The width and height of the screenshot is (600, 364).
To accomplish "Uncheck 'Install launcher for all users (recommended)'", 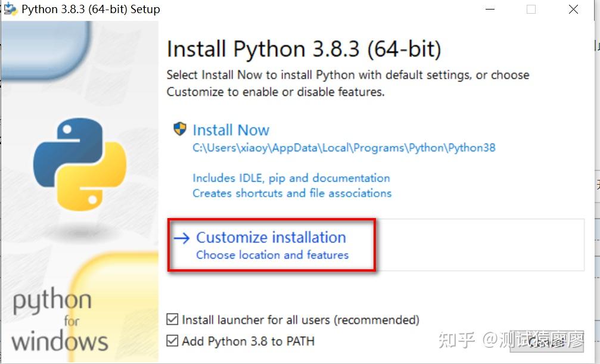I will pos(173,320).
